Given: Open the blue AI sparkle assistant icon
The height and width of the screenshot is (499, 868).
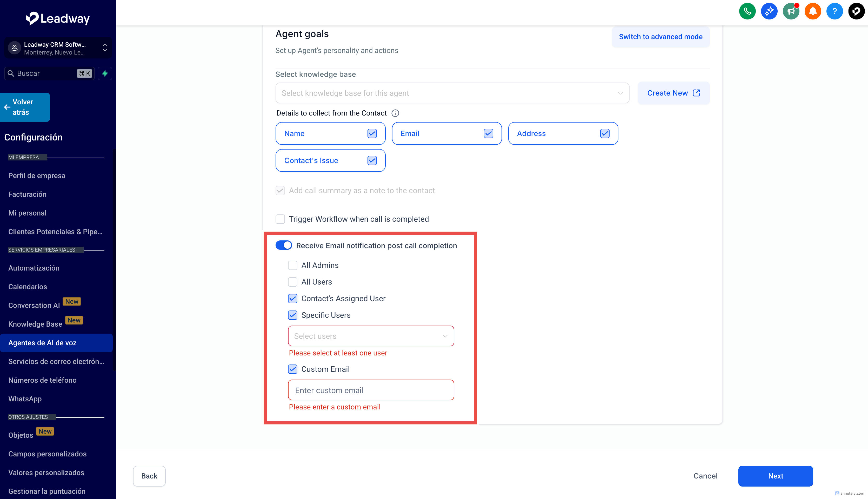Looking at the screenshot, I should point(769,11).
